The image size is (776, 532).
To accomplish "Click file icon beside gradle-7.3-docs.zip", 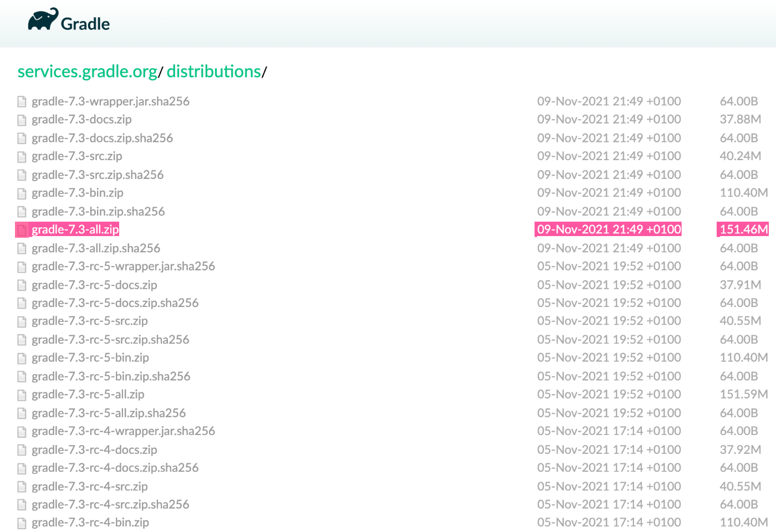I will (22, 120).
